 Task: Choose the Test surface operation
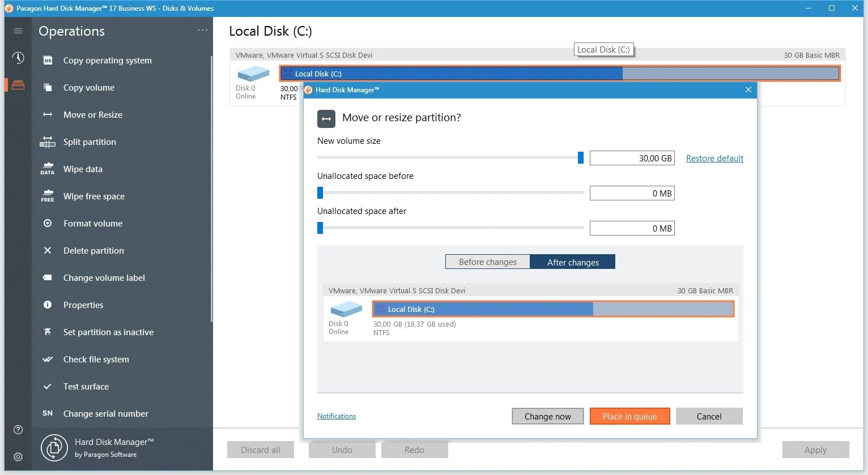pos(86,387)
